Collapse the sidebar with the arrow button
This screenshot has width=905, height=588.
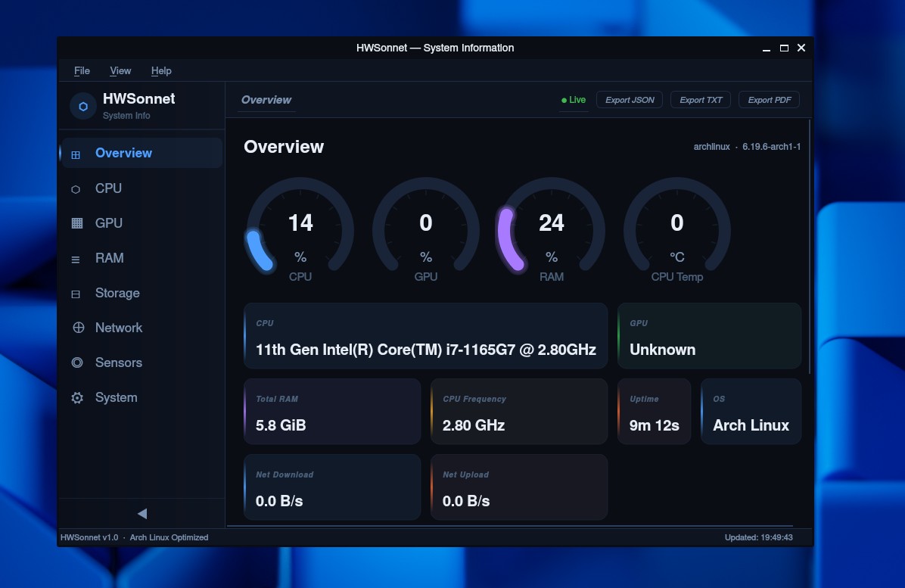142,514
